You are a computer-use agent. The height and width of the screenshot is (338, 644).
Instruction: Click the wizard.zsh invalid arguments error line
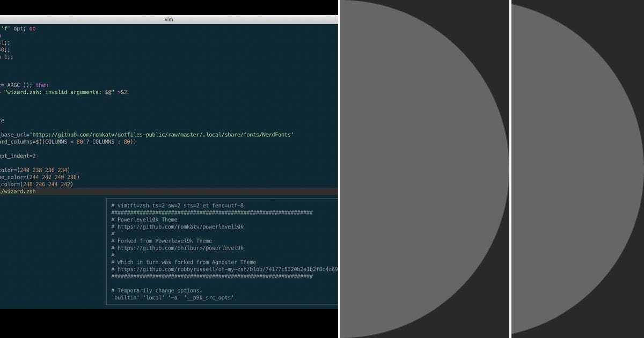pos(64,92)
